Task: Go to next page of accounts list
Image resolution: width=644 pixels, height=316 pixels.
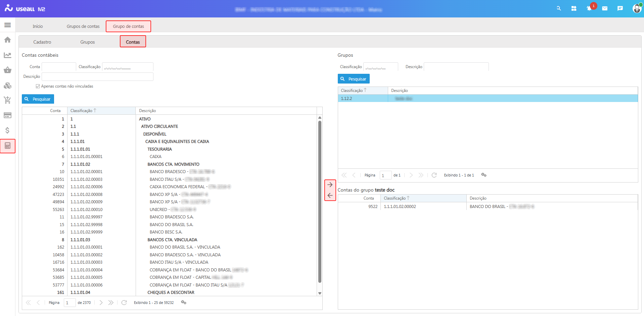Action: pos(101,303)
